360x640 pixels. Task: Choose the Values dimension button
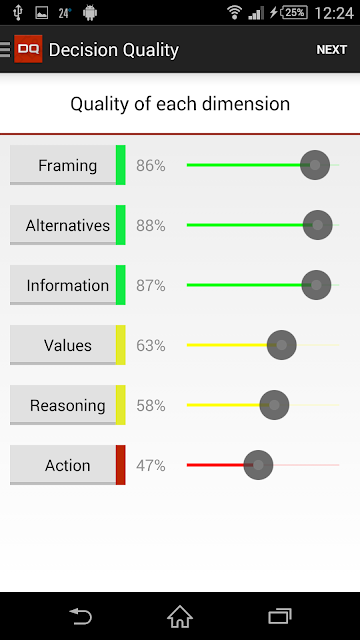[x=67, y=345]
